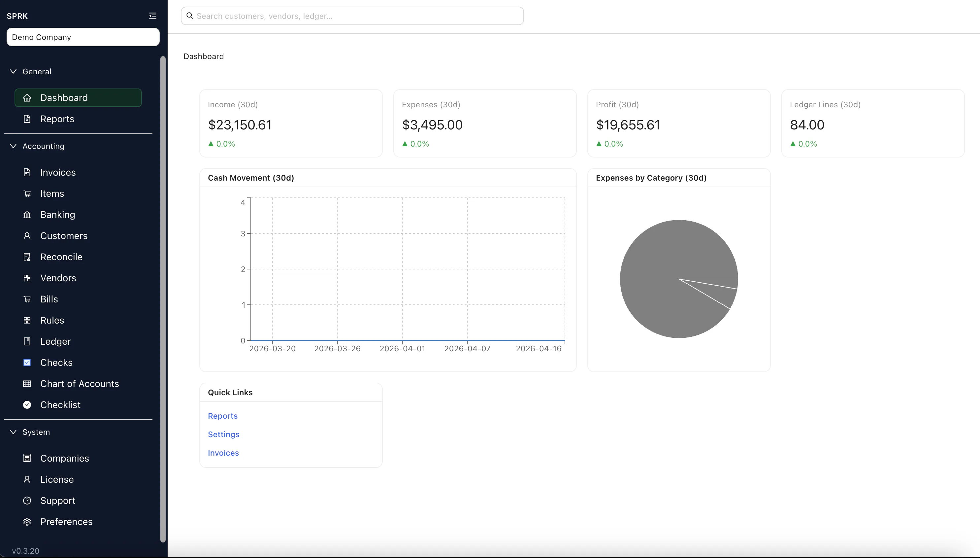Screen dimensions: 980x558
Task: Click the Ledger book icon
Action: tap(27, 341)
